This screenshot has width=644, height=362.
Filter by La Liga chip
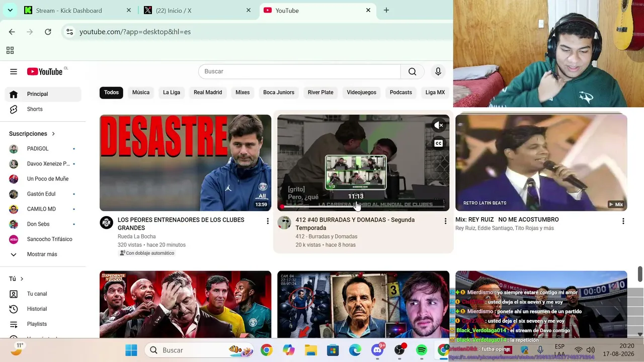(172, 93)
